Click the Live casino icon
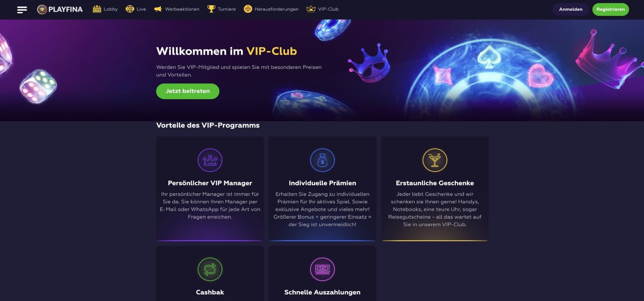The image size is (644, 301). pyautogui.click(x=130, y=9)
